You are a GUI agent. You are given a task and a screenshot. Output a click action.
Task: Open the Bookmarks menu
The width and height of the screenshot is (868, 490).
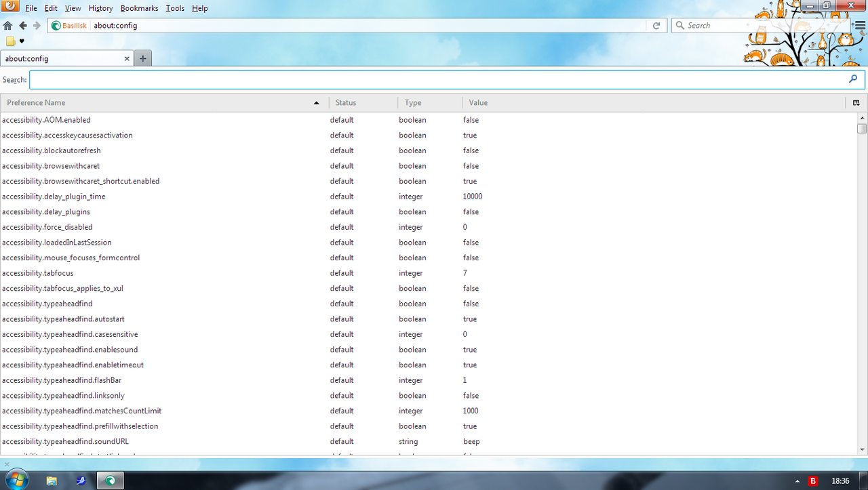[139, 8]
